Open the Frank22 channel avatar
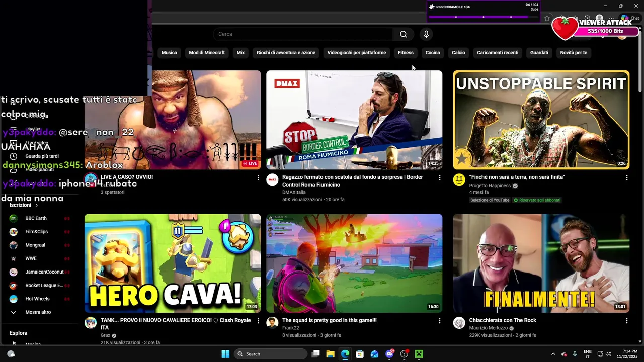Viewport: 644px width, 362px height. (272, 323)
